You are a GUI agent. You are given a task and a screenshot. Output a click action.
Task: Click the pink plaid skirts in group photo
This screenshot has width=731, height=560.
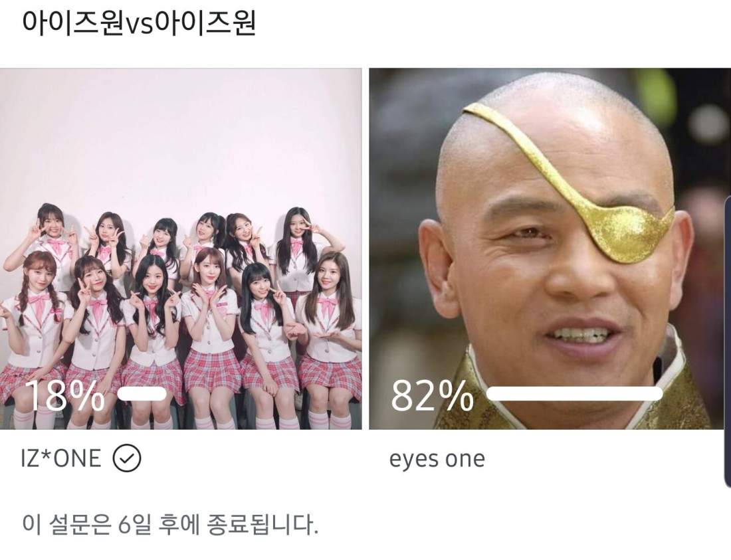pyautogui.click(x=182, y=373)
